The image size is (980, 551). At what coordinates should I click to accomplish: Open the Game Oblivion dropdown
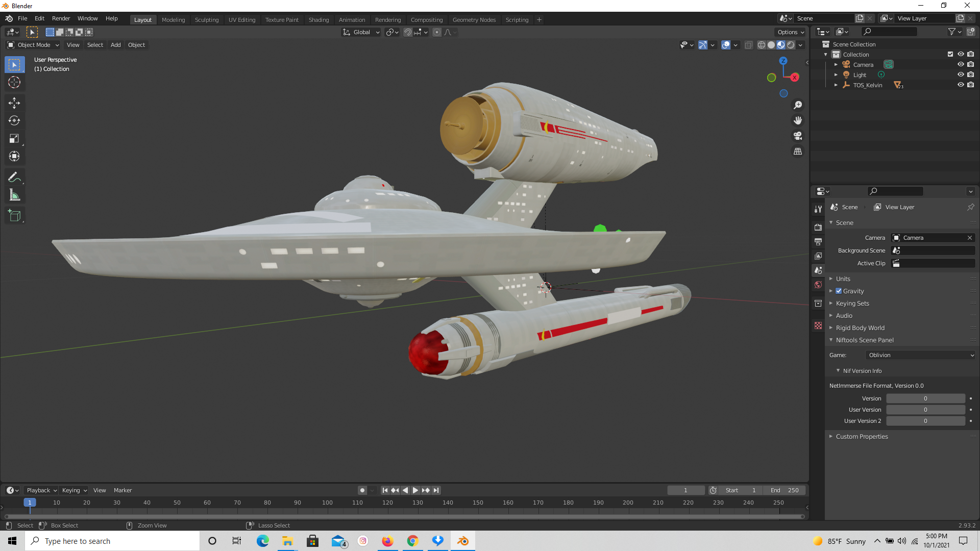(921, 355)
